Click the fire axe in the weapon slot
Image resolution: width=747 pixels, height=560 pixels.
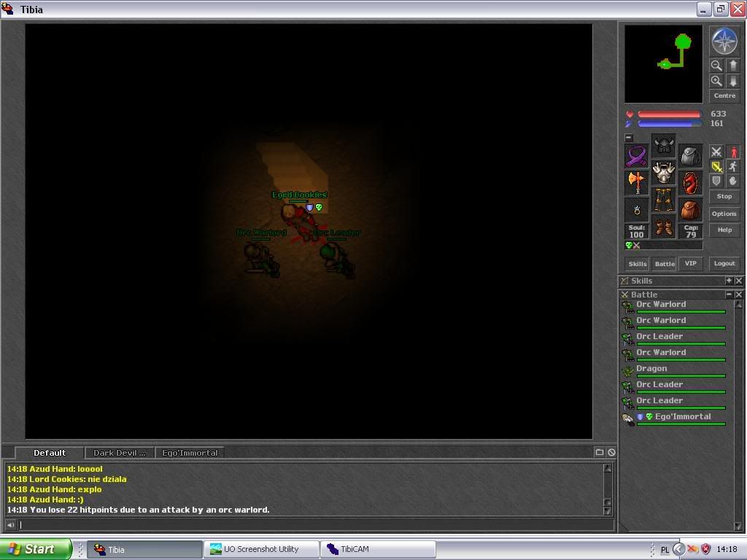(x=636, y=182)
